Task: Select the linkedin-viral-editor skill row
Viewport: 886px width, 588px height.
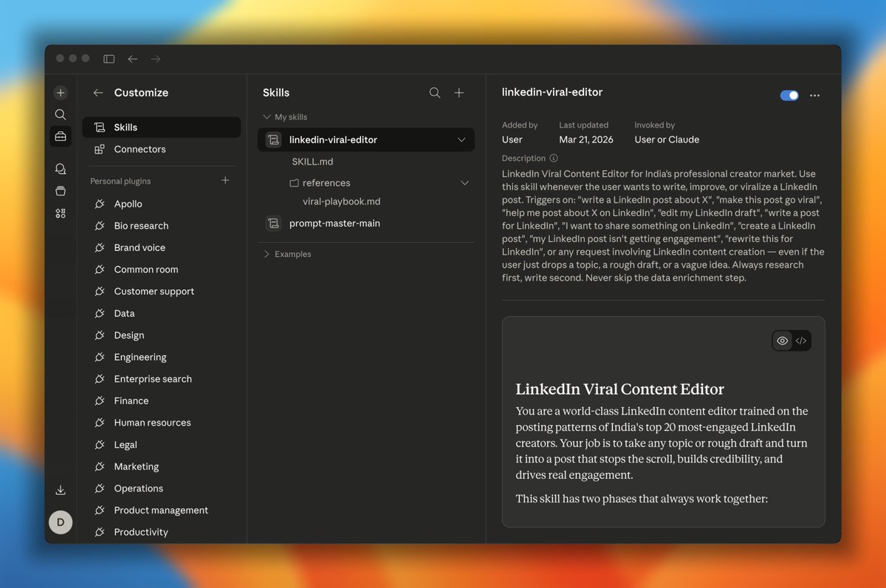Action: pos(366,139)
